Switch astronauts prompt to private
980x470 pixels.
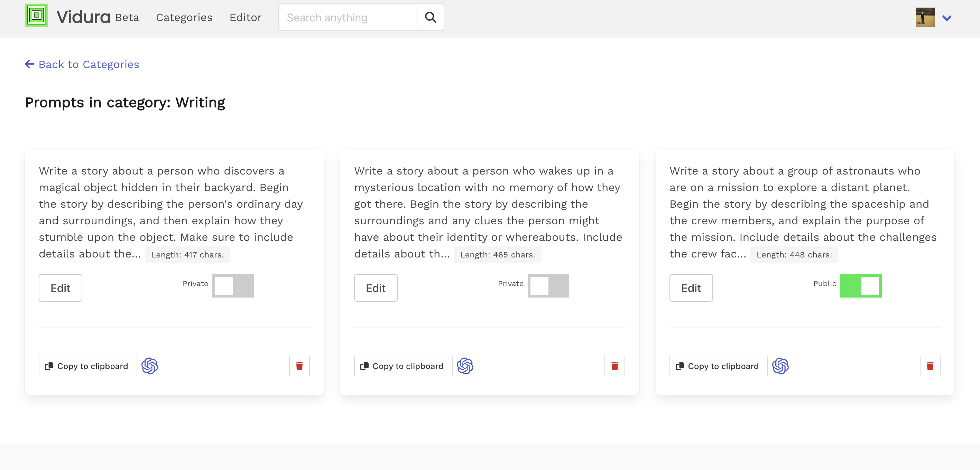tap(861, 285)
